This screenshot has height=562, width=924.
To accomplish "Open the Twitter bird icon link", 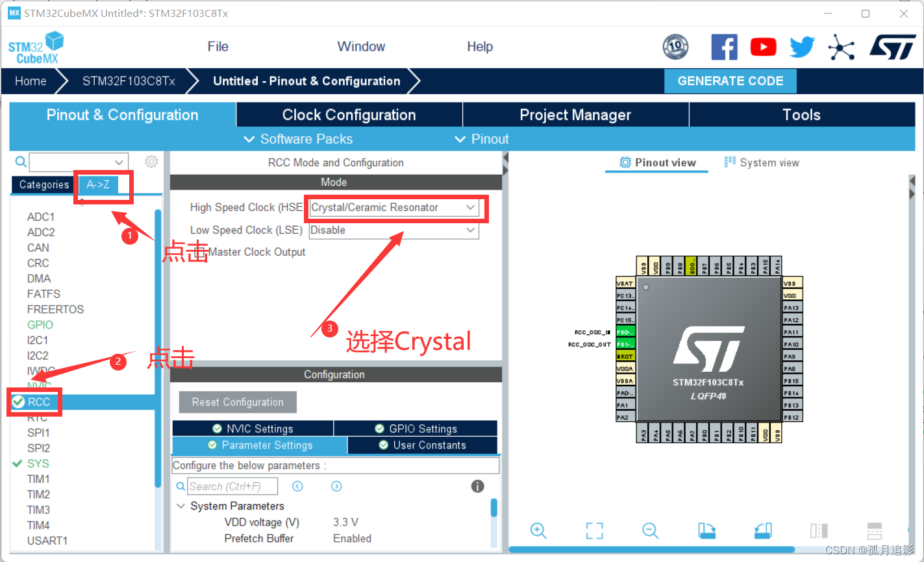I will (802, 47).
